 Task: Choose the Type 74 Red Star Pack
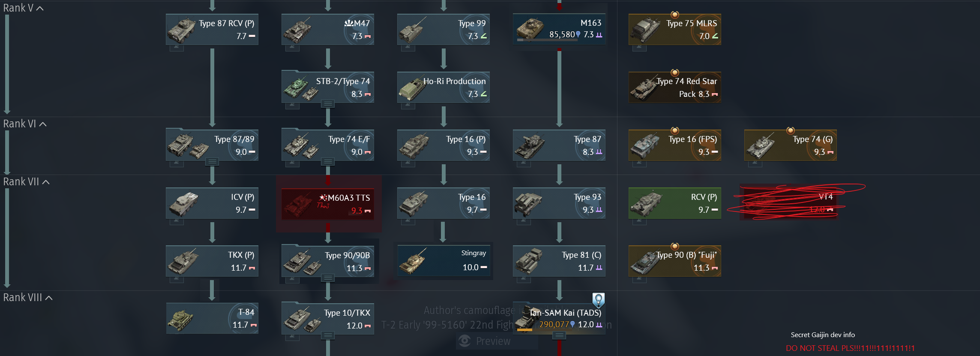675,87
